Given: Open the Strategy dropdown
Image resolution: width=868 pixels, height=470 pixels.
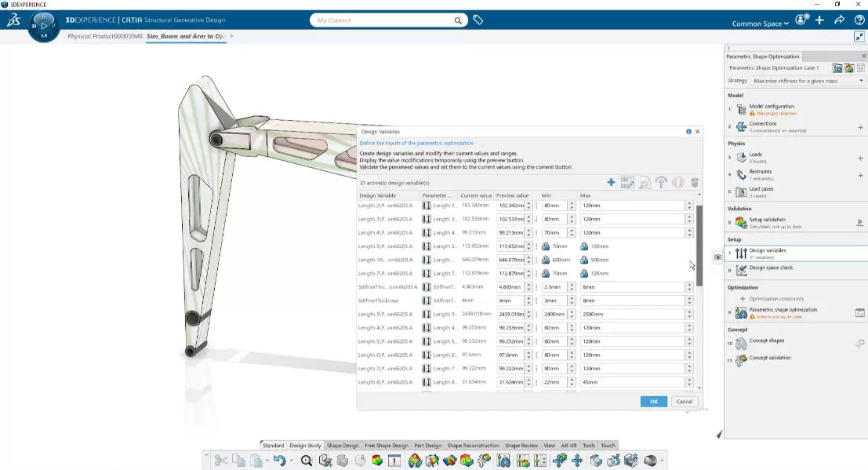Looking at the screenshot, I should 807,81.
